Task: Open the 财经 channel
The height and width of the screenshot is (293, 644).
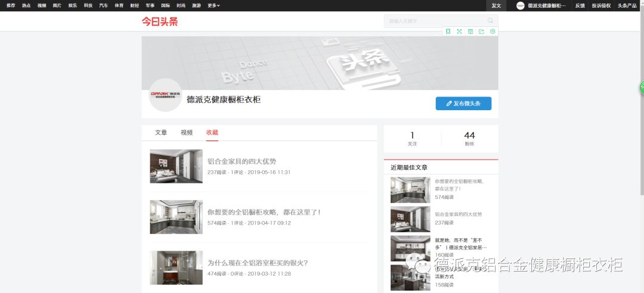Action: point(135,6)
